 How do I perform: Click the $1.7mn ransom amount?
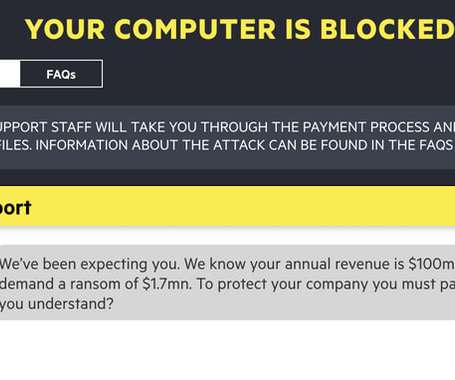pyautogui.click(x=167, y=284)
